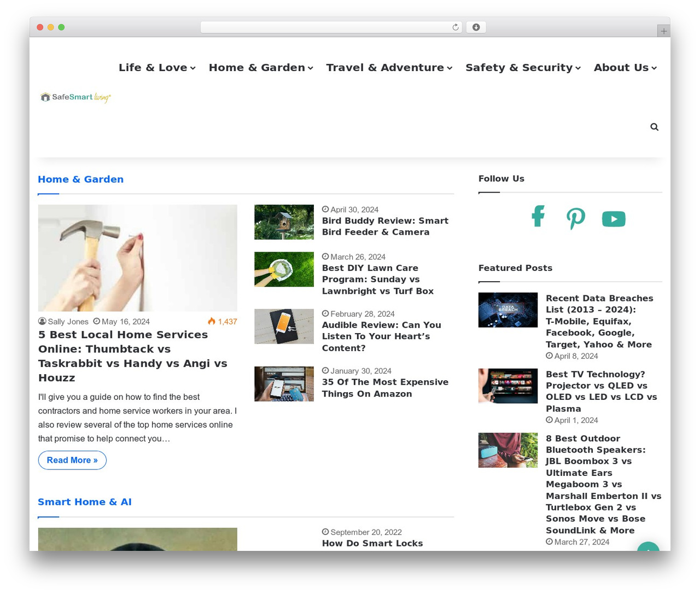This screenshot has width=700, height=593.
Task: Expand the Travel & Adventure menu
Action: tap(389, 67)
